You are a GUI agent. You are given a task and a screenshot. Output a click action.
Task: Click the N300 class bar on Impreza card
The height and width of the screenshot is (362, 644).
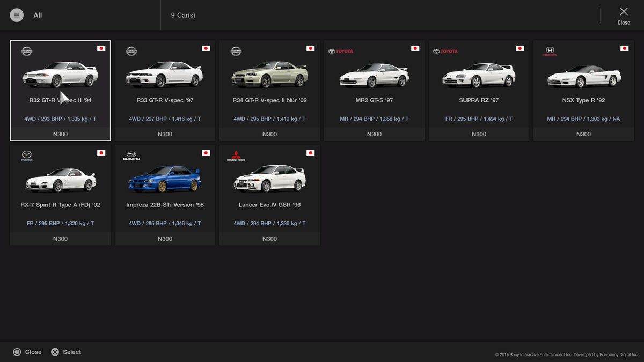(x=165, y=239)
